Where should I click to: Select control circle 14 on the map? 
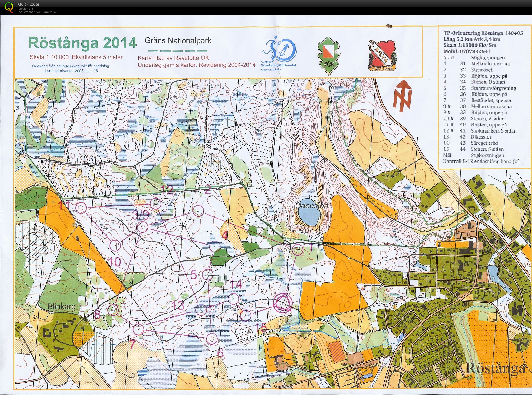(x=234, y=299)
